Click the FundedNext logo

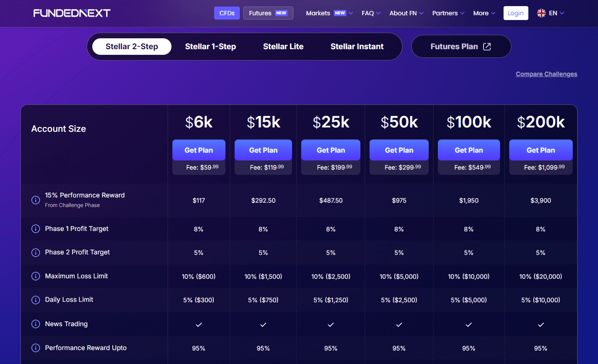tap(72, 13)
